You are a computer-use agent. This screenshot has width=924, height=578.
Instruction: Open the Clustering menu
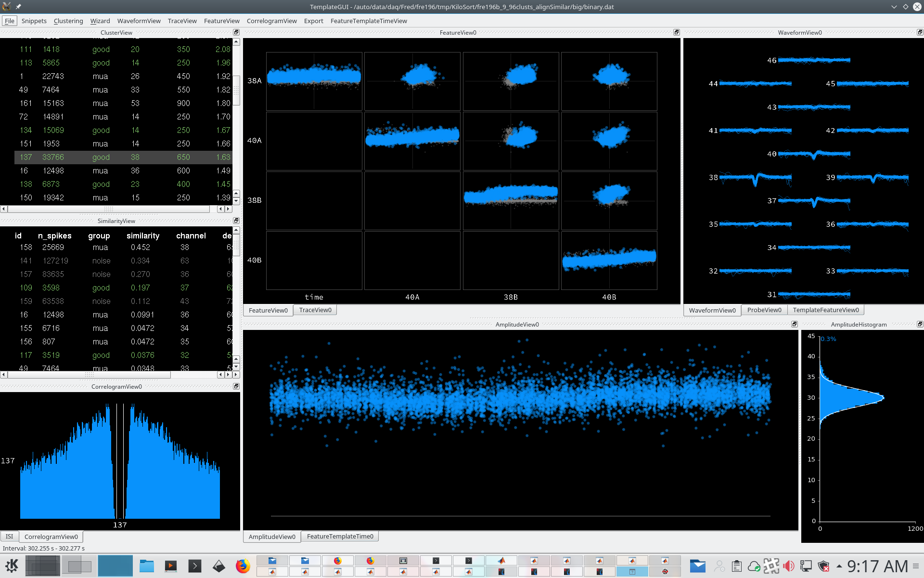[68, 21]
